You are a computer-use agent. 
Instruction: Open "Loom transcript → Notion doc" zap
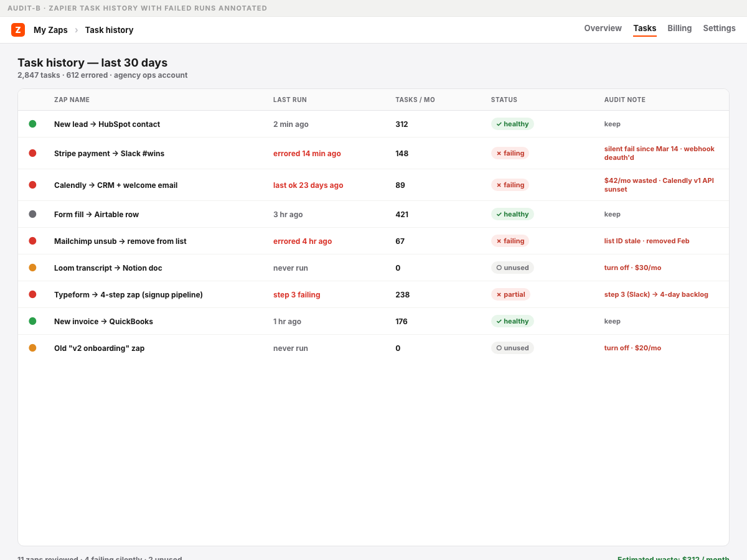point(108,268)
